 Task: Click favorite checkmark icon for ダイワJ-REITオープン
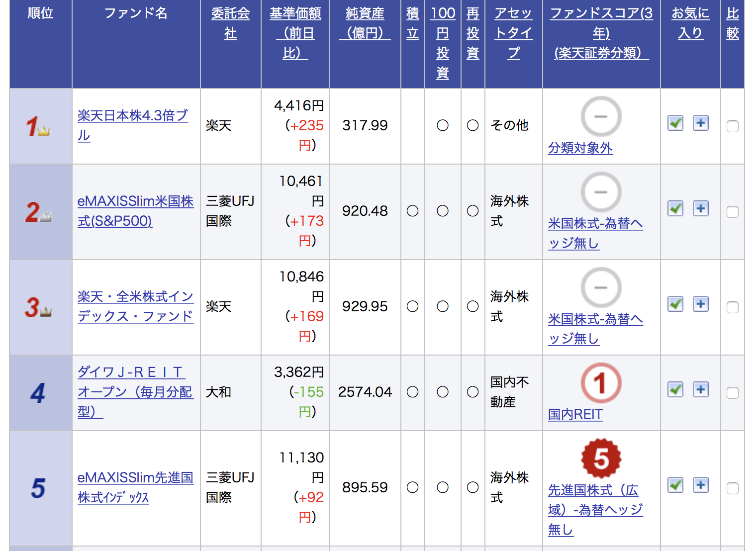[x=675, y=389]
